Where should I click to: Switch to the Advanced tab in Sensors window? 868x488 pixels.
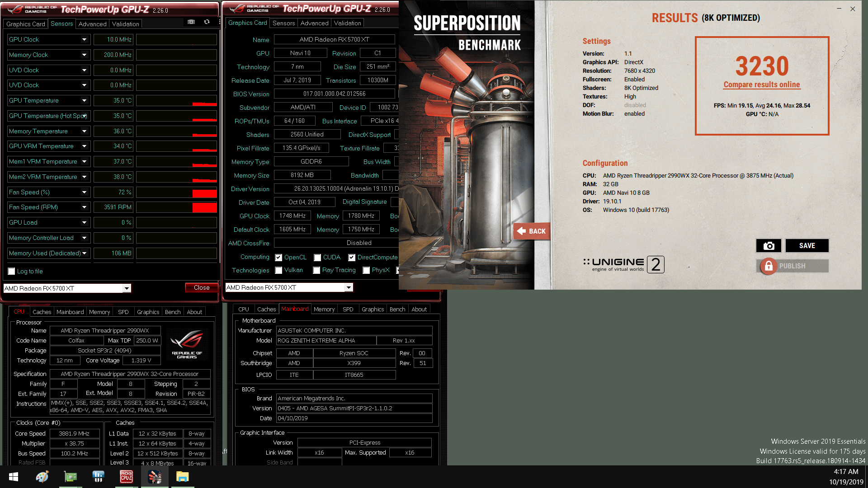pyautogui.click(x=92, y=24)
